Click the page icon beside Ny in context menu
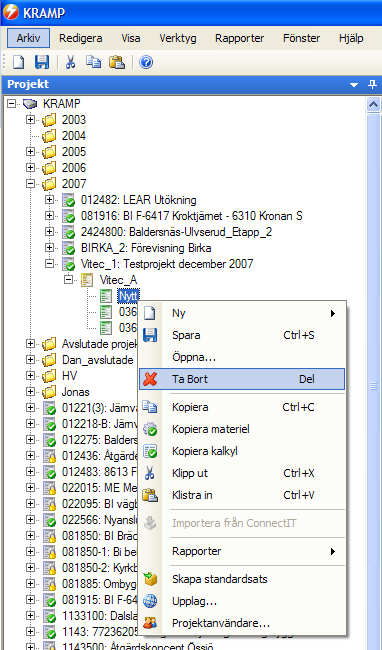This screenshot has height=650, width=382. tap(149, 313)
